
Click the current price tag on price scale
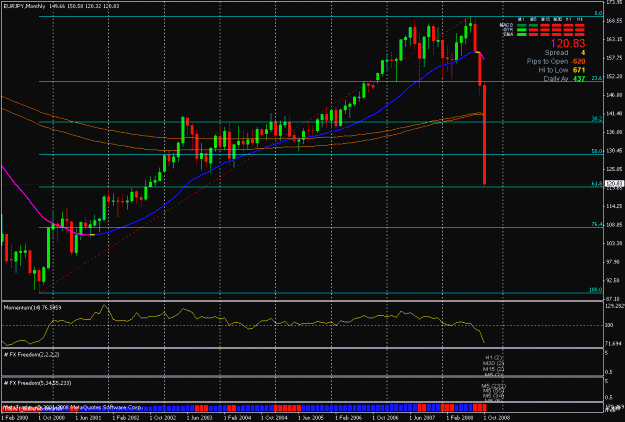614,184
